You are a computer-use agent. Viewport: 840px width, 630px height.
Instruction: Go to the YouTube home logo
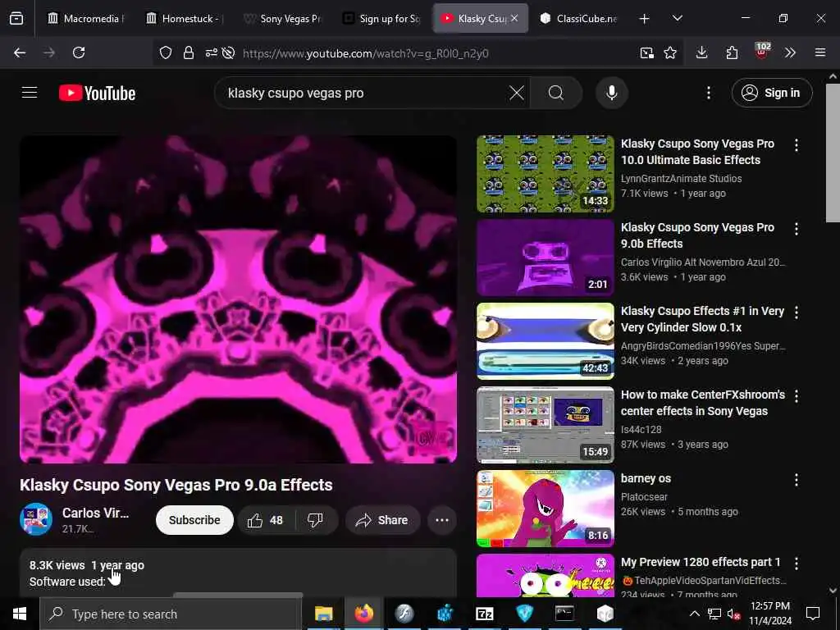pyautogui.click(x=97, y=94)
